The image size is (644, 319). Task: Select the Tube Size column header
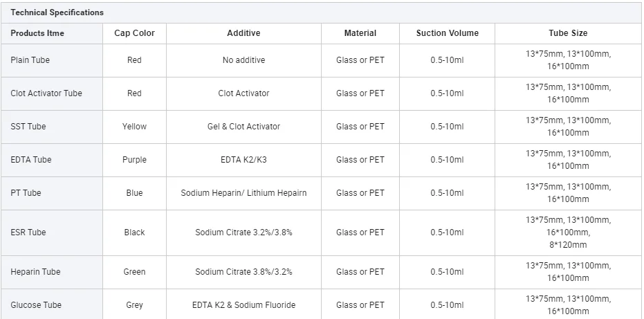[568, 33]
